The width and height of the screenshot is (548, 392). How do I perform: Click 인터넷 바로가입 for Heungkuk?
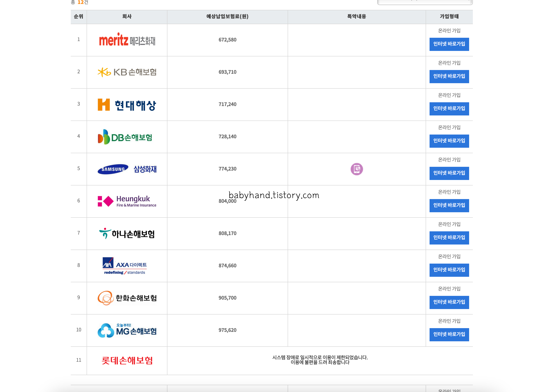tap(449, 205)
